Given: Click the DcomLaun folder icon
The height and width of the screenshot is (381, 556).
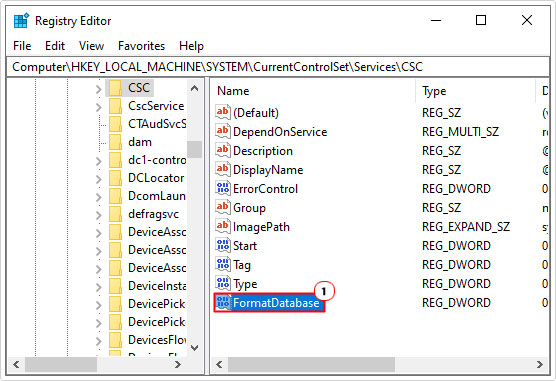Looking at the screenshot, I should click(116, 196).
